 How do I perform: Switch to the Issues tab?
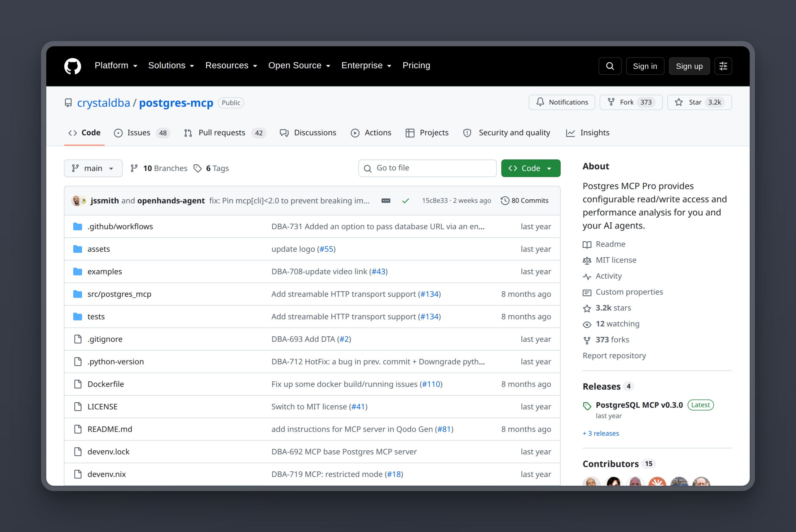tap(142, 133)
